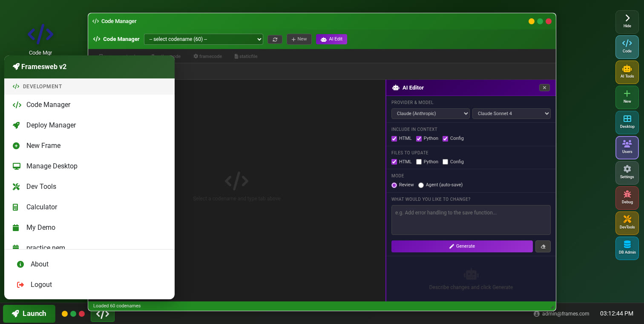Click the refresh codenames icon
The image size is (644, 324).
click(x=275, y=39)
